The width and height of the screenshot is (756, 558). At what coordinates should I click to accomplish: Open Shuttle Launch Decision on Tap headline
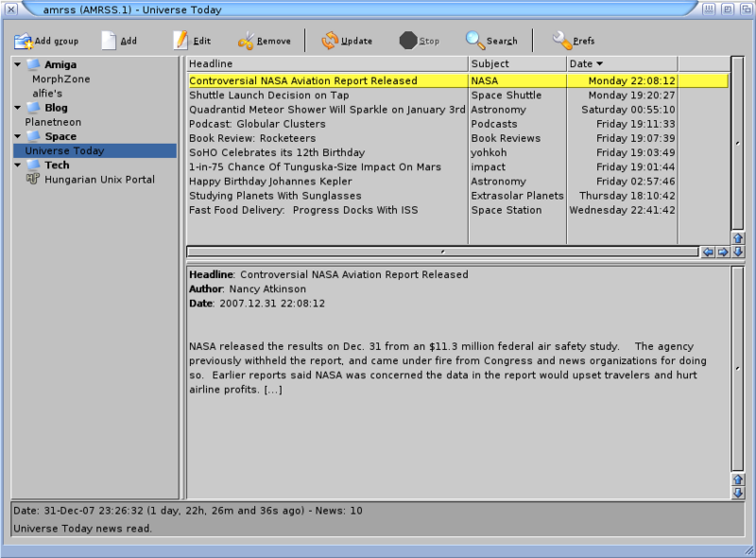coord(269,96)
